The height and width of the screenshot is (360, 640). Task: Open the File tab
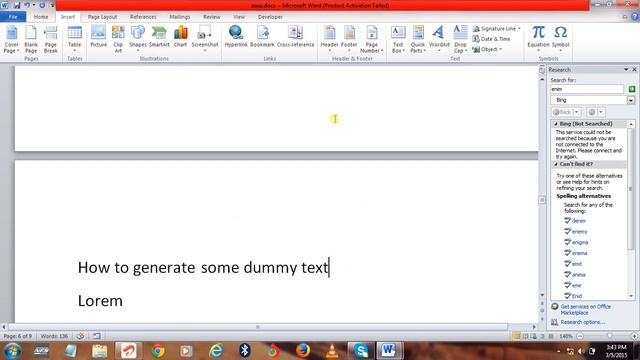click(13, 17)
